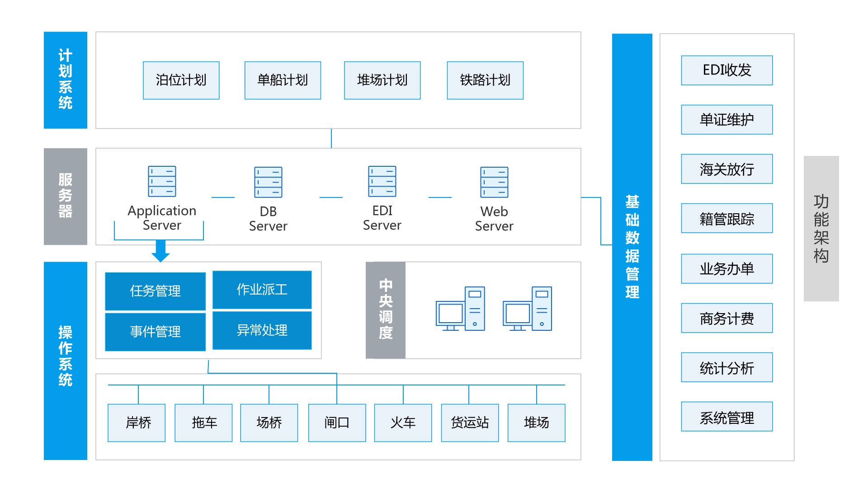Viewport: 868px width, 488px height.
Task: Click the 统计分析 function box
Action: coord(726,367)
